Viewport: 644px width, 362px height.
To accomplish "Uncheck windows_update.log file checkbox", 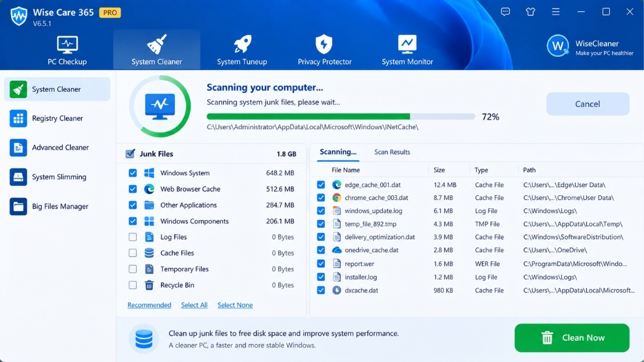I will pyautogui.click(x=321, y=211).
